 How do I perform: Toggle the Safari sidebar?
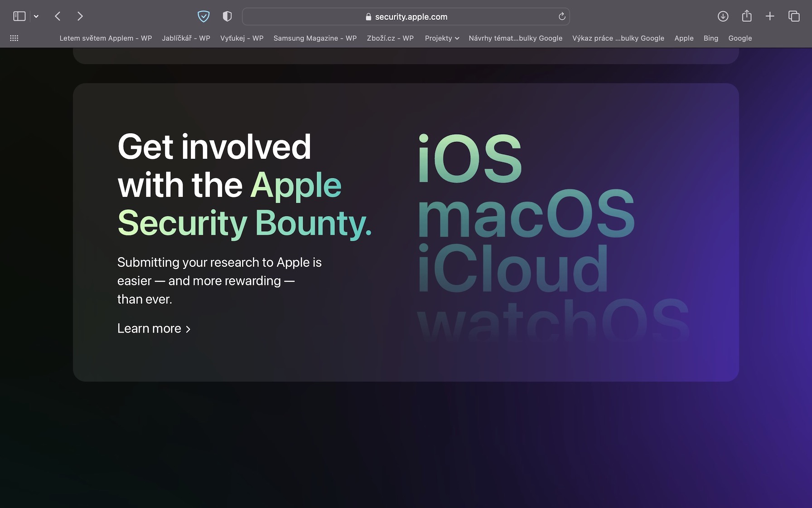(19, 16)
